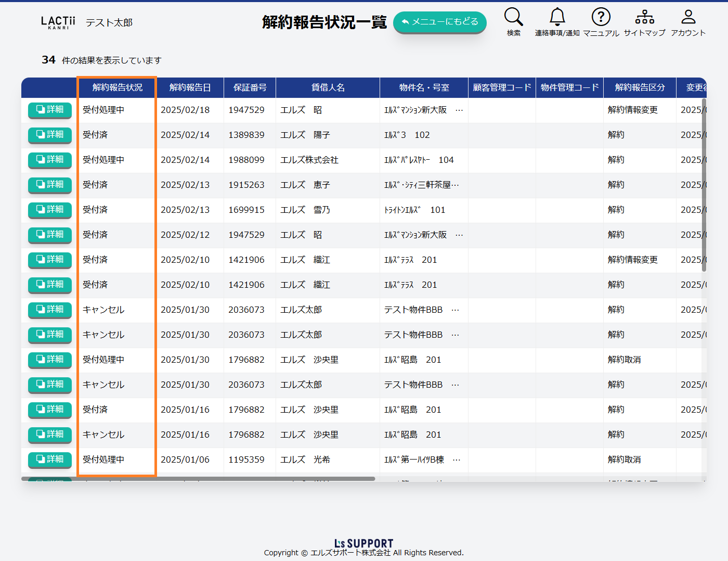Click the メニューにもどる back button
Image resolution: width=728 pixels, height=561 pixels.
439,22
